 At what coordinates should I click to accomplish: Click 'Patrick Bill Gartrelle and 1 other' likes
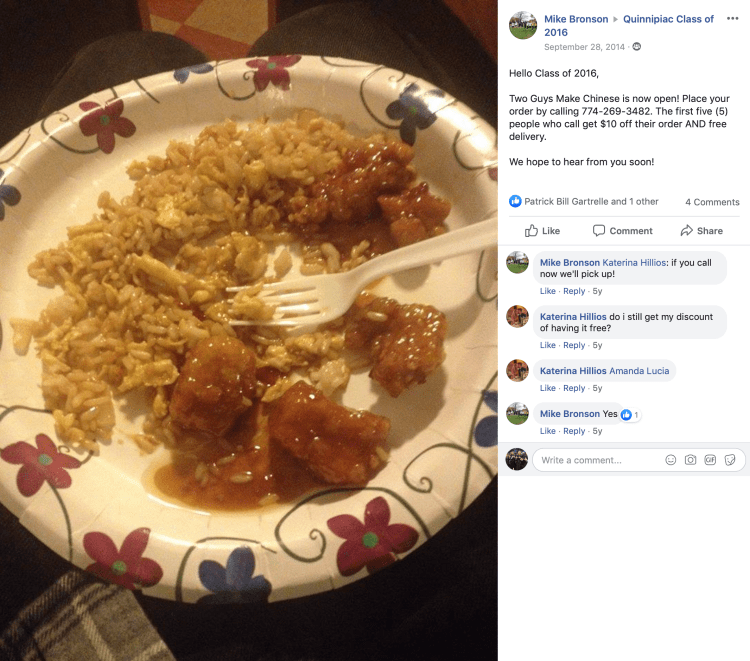pos(591,201)
